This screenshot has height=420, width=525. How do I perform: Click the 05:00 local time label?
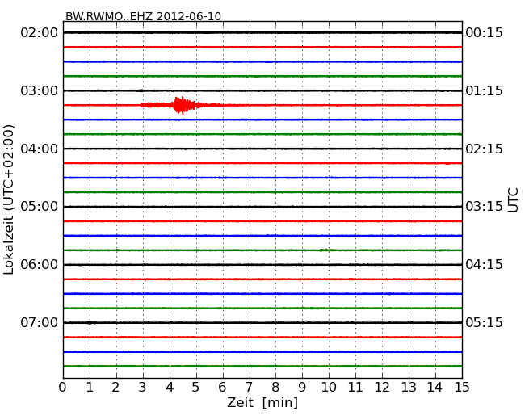pos(40,207)
